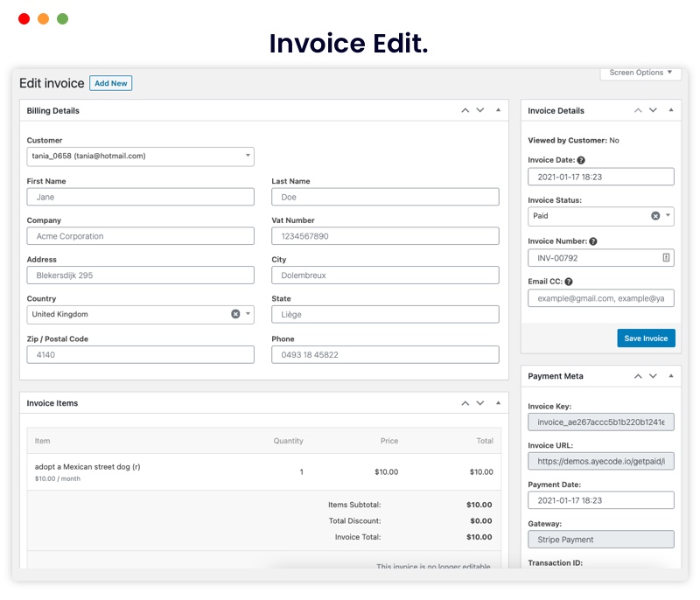Click the $10.00 / month subscription text
Image resolution: width=700 pixels, height=600 pixels.
[x=58, y=478]
